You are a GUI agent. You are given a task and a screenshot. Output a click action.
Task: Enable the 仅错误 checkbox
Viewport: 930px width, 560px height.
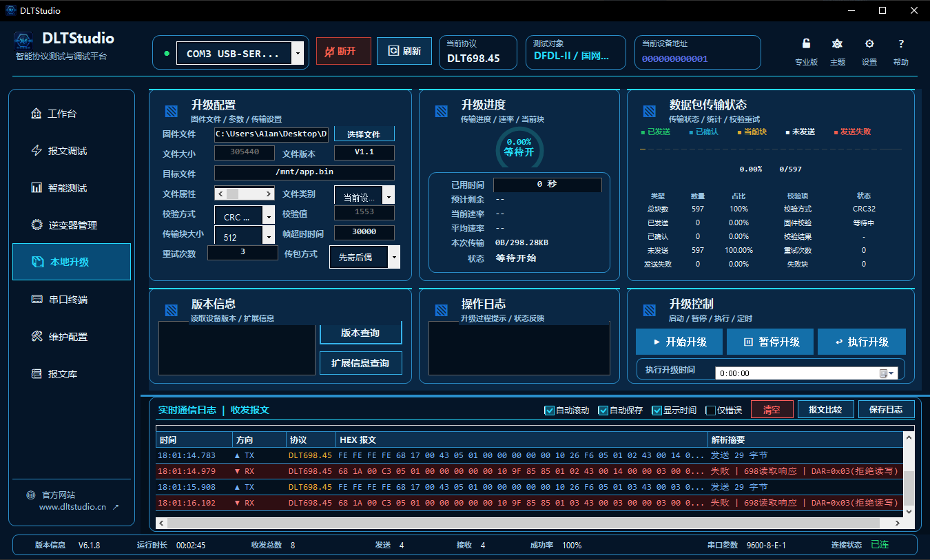click(x=710, y=411)
